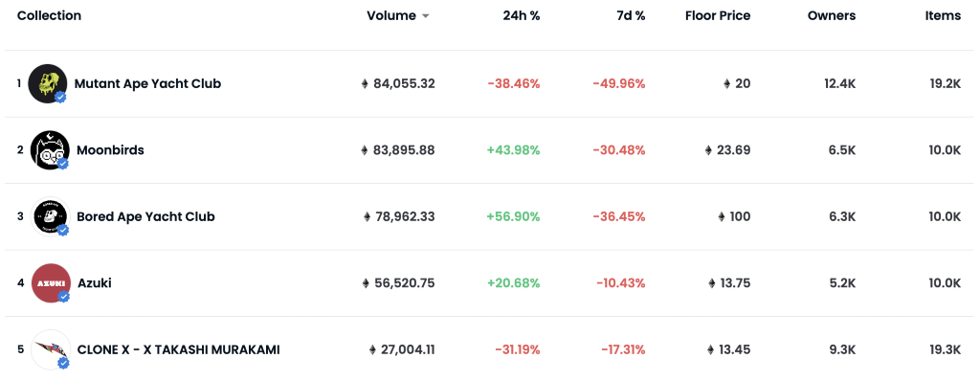The height and width of the screenshot is (381, 980).
Task: Sort table by 24h % column
Action: (x=522, y=15)
